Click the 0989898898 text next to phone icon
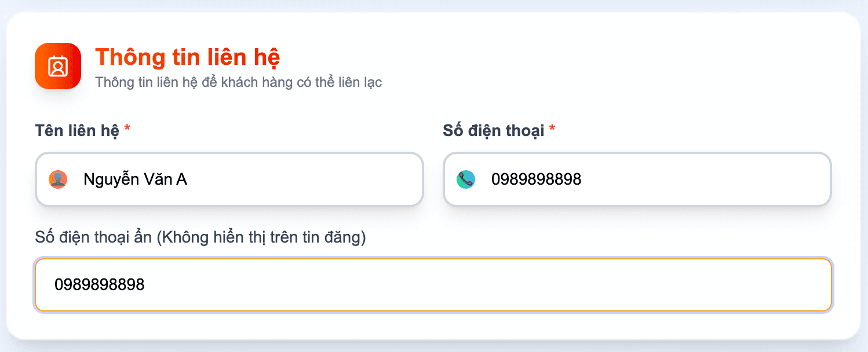868x352 pixels. (x=536, y=179)
